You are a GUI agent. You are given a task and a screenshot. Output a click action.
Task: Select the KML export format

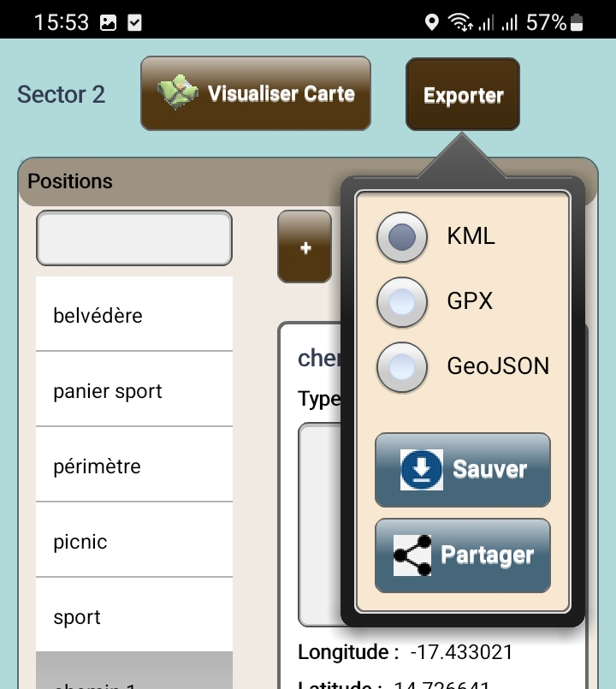coord(402,236)
